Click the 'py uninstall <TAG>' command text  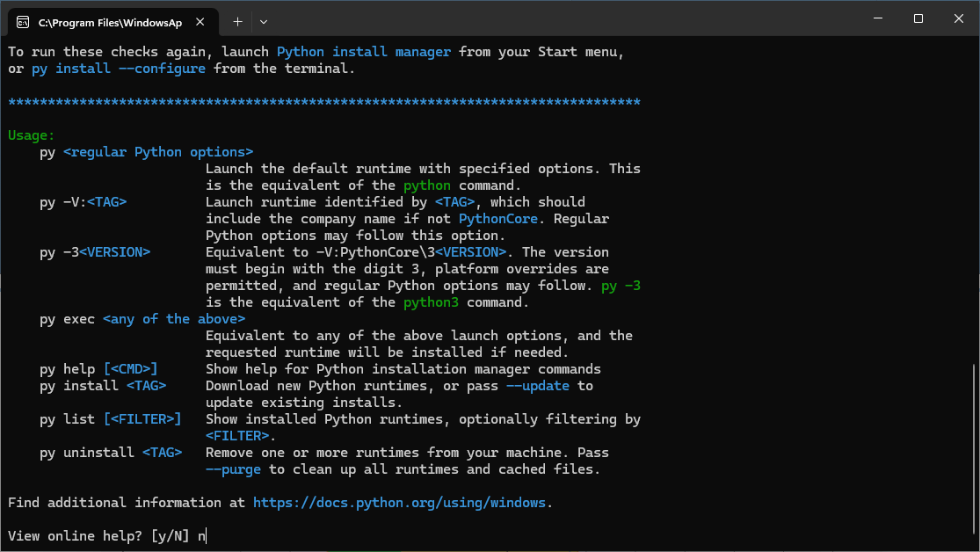pos(111,453)
